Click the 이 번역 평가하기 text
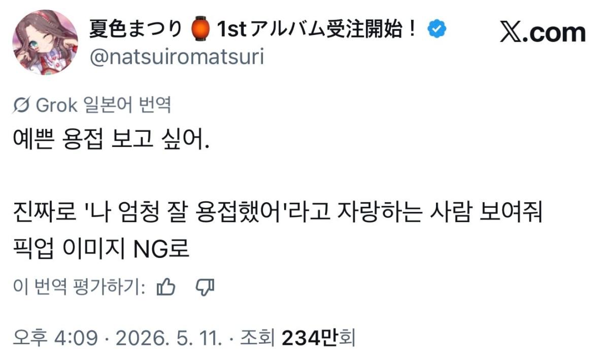Image resolution: width=609 pixels, height=364 pixels. (x=80, y=288)
